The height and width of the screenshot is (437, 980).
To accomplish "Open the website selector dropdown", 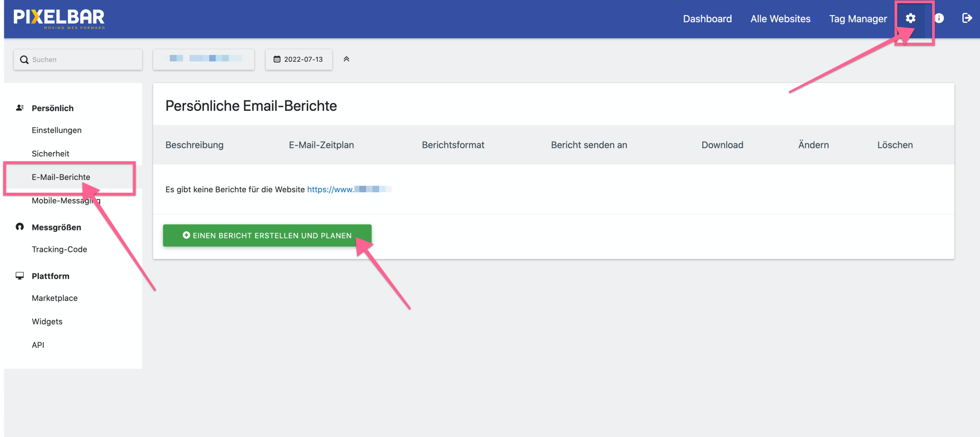I will point(203,59).
